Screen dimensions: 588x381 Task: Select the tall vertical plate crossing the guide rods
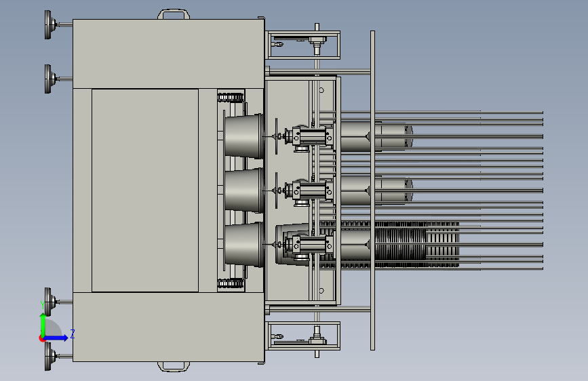(x=372, y=190)
